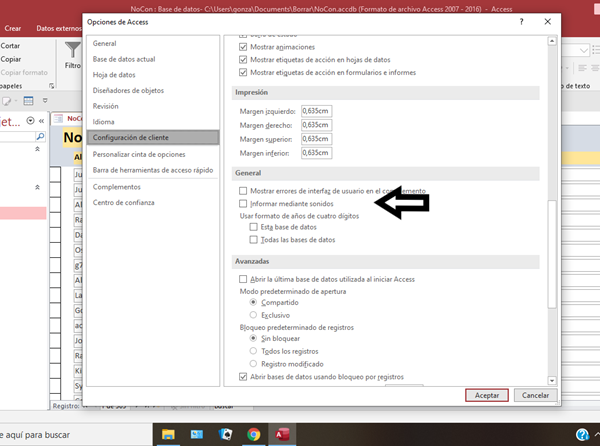Viewport: 600px width, 446px height.
Task: Click the blue help icon in system tray
Action: tap(582, 435)
